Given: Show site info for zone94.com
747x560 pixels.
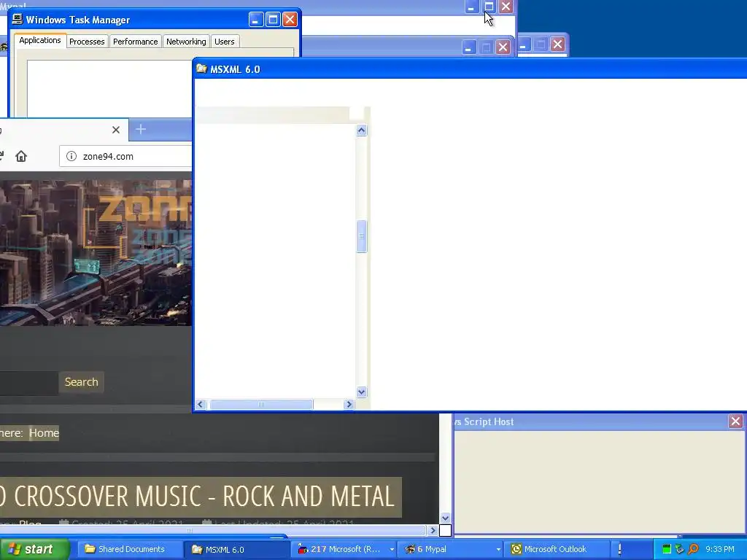Looking at the screenshot, I should (x=71, y=156).
